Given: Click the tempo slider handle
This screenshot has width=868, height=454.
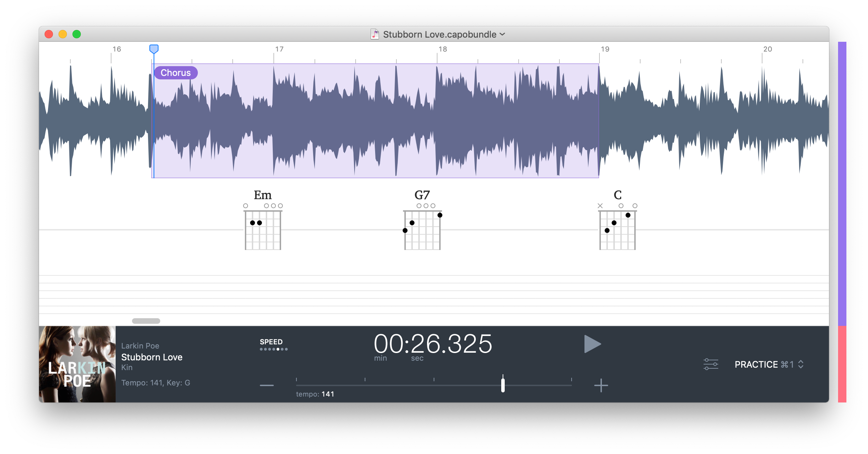Looking at the screenshot, I should 503,385.
